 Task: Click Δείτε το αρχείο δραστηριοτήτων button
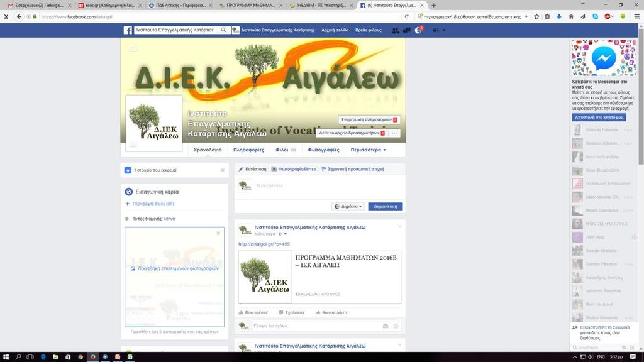(352, 133)
